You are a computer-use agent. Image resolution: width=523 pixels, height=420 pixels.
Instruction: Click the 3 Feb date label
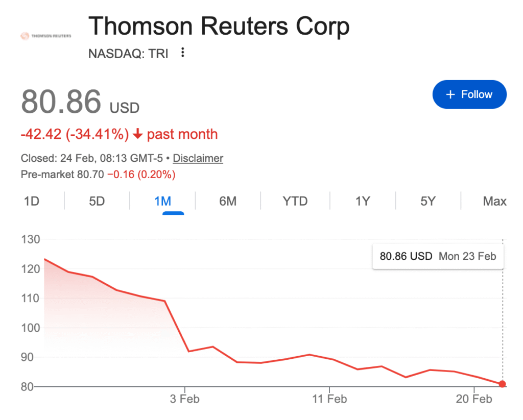185,399
